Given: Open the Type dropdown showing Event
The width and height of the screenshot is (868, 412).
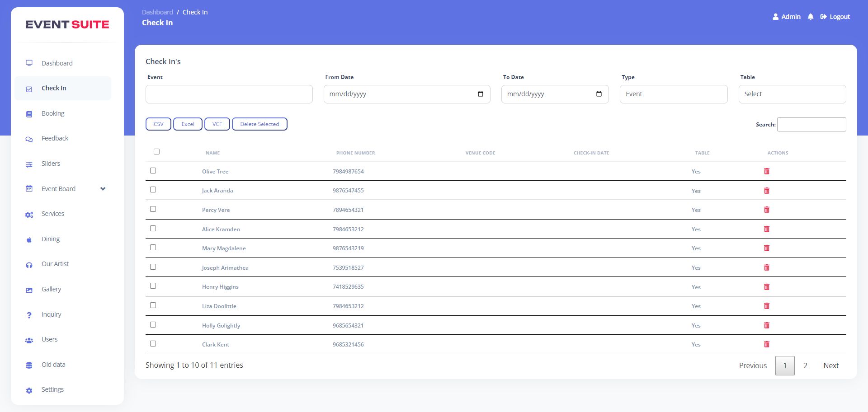Looking at the screenshot, I should 673,94.
